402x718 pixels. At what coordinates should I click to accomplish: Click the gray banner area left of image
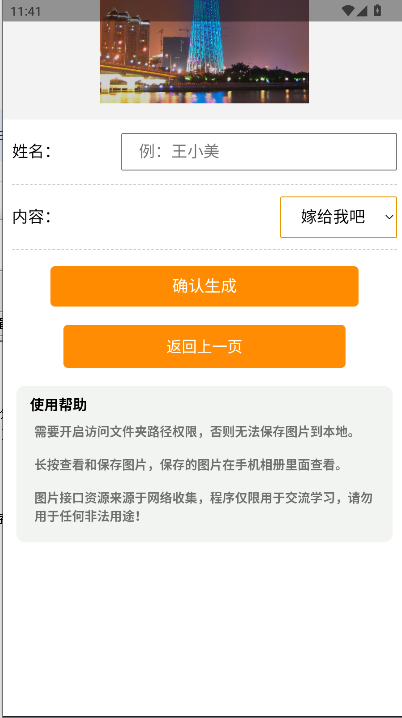(x=52, y=69)
